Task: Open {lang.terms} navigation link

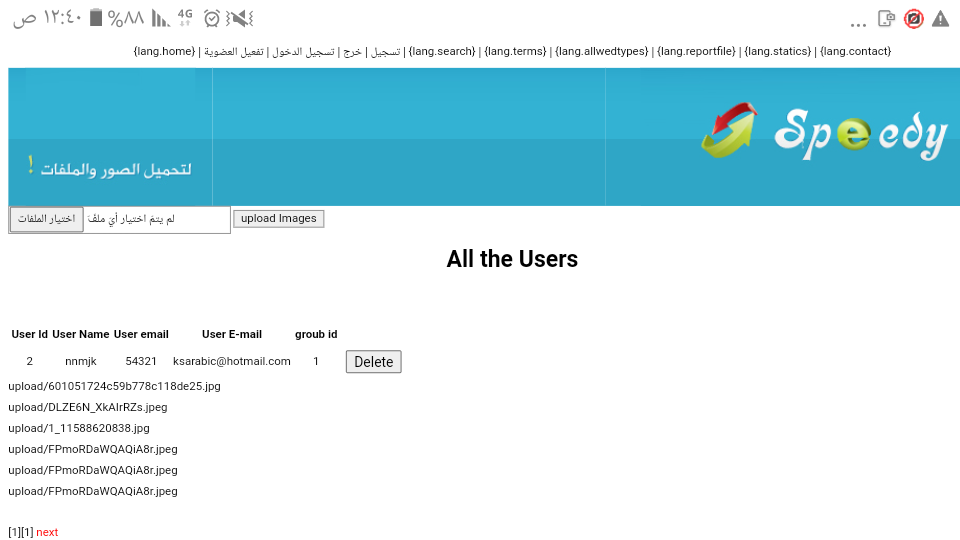Action: [x=515, y=51]
